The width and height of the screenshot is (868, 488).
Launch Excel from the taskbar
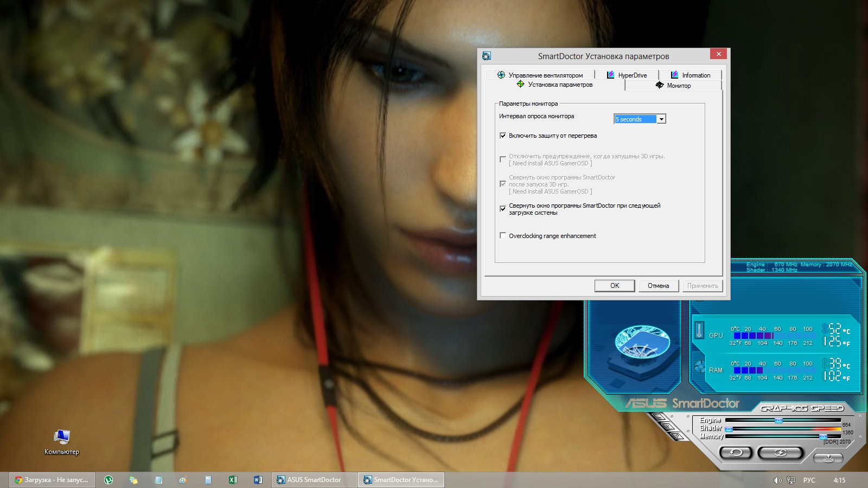tap(233, 480)
